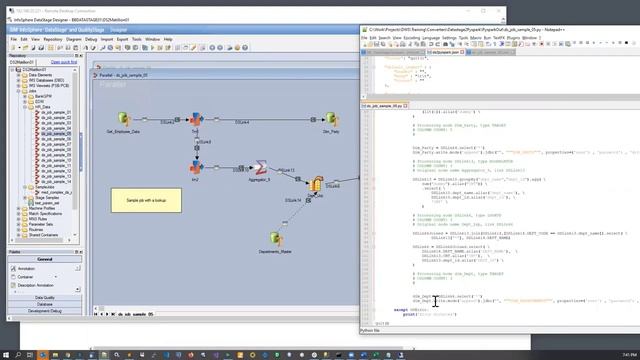
Task: Select the Departments_Master stage icon
Action: 276,239
